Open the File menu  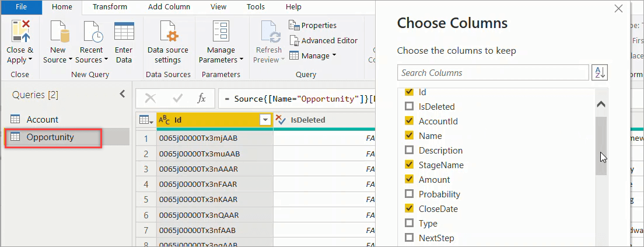(21, 7)
